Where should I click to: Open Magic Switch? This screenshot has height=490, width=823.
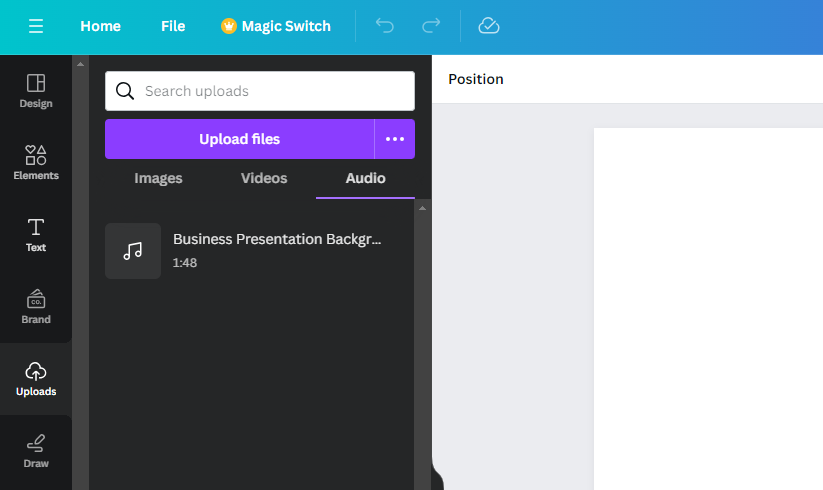[x=276, y=26]
